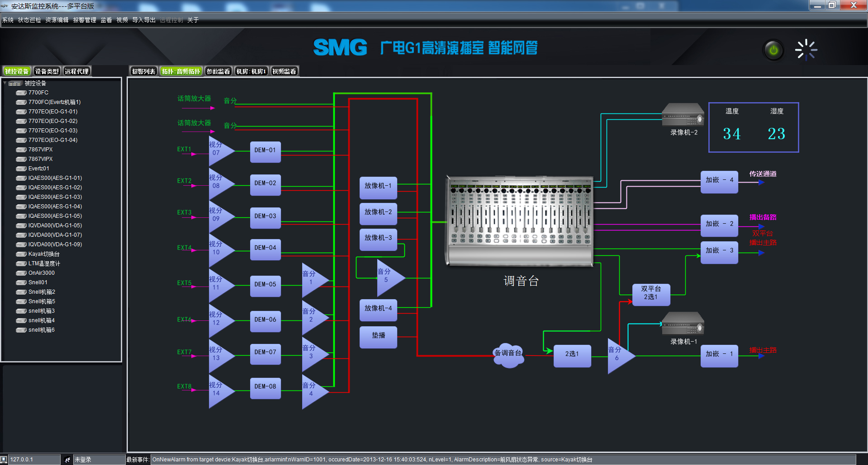This screenshot has width=868, height=465.
Task: Select LTM温湿度计 in device tree
Action: tap(44, 263)
